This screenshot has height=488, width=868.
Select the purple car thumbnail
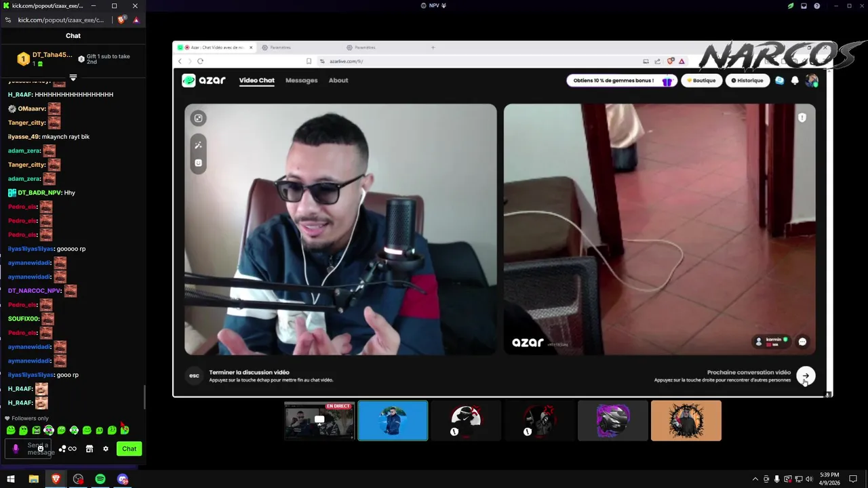613,421
